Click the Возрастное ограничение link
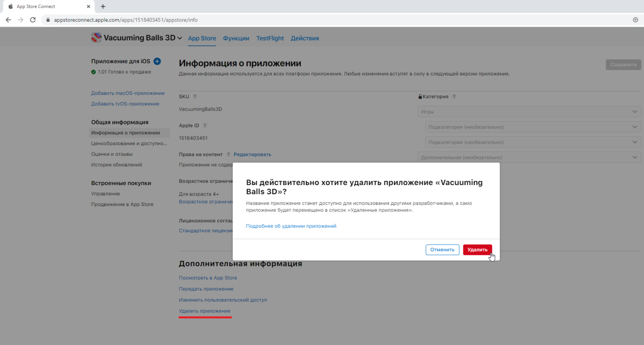Viewport: 644px width, 345px height. coord(206,202)
